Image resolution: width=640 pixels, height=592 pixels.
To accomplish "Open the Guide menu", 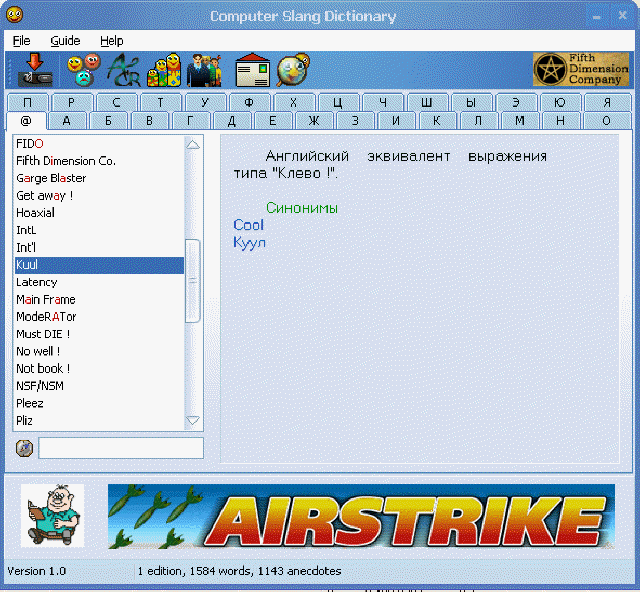I will click(x=65, y=41).
